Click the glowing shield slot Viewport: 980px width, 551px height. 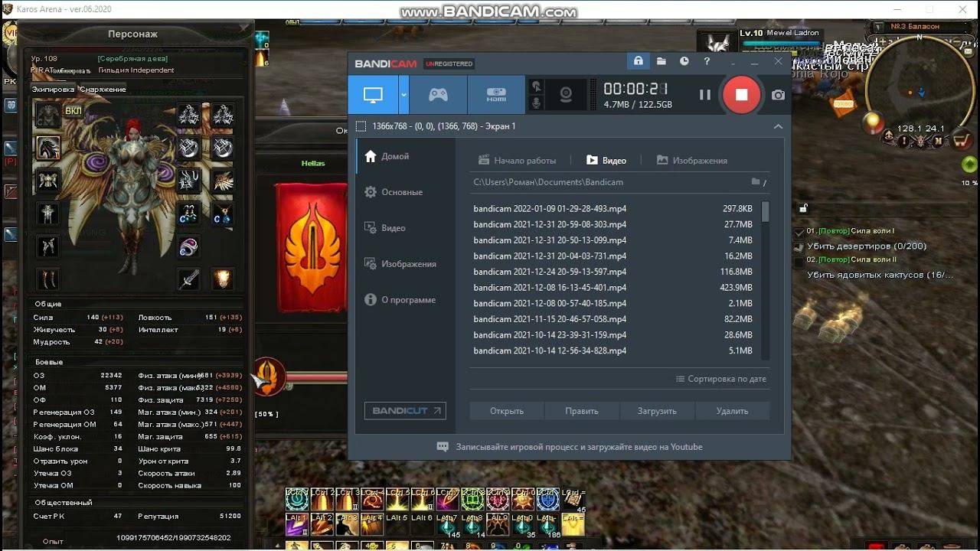click(222, 279)
